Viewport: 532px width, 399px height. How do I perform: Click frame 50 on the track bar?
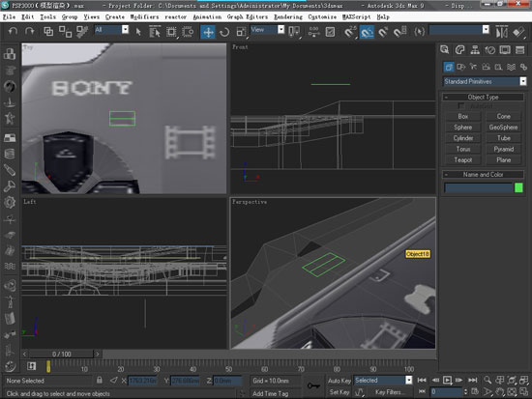pos(228,366)
